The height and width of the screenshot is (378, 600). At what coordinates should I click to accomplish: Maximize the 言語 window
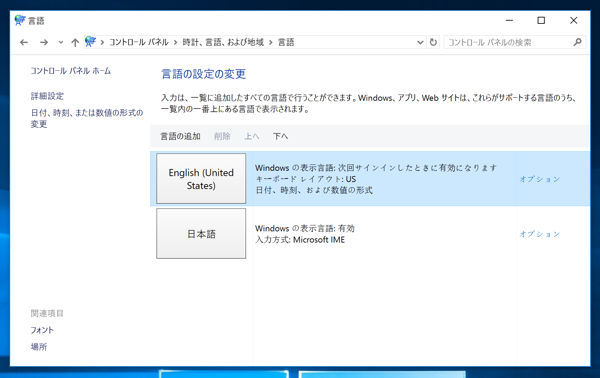(x=541, y=20)
